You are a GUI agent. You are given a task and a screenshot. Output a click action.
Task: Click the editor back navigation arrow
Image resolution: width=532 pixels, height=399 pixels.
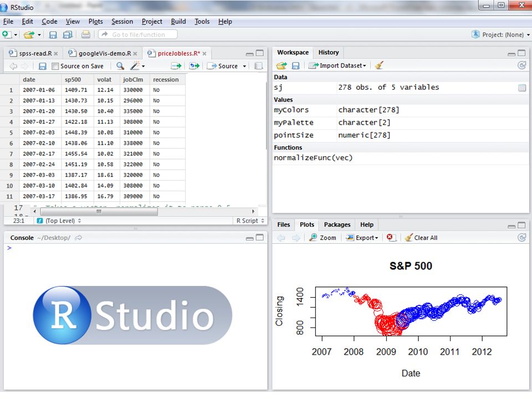pos(13,66)
